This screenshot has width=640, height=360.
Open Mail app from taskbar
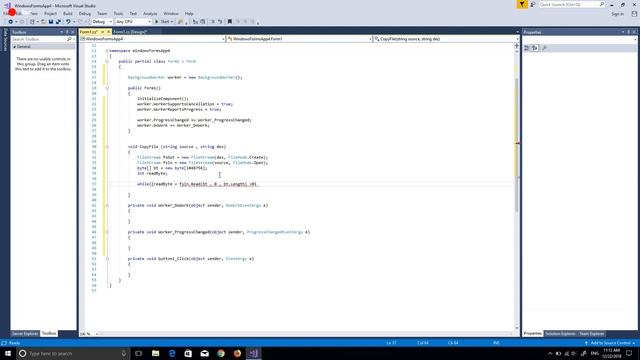tap(204, 353)
